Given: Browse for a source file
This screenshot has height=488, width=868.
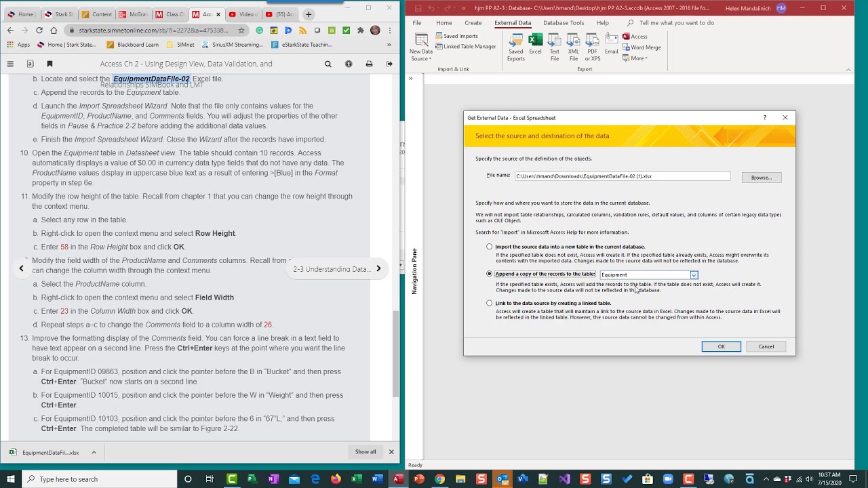Looking at the screenshot, I should point(762,178).
